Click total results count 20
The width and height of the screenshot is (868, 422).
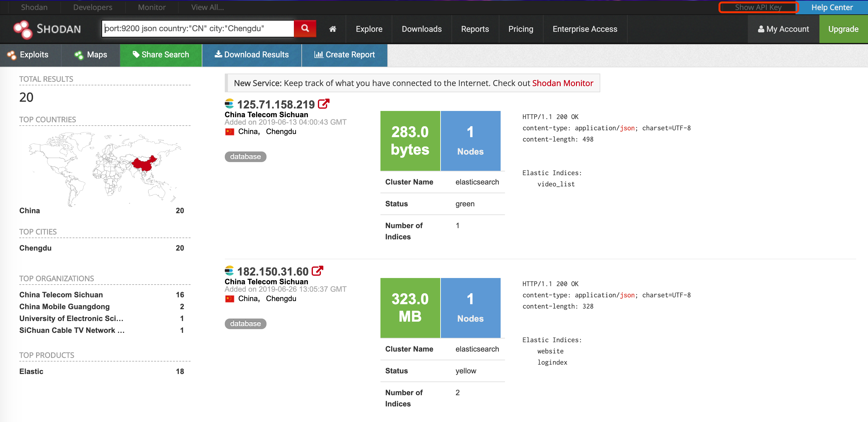26,97
